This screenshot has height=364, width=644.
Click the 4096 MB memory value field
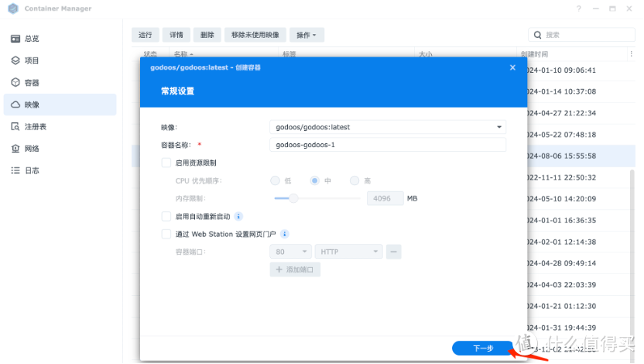tap(385, 198)
